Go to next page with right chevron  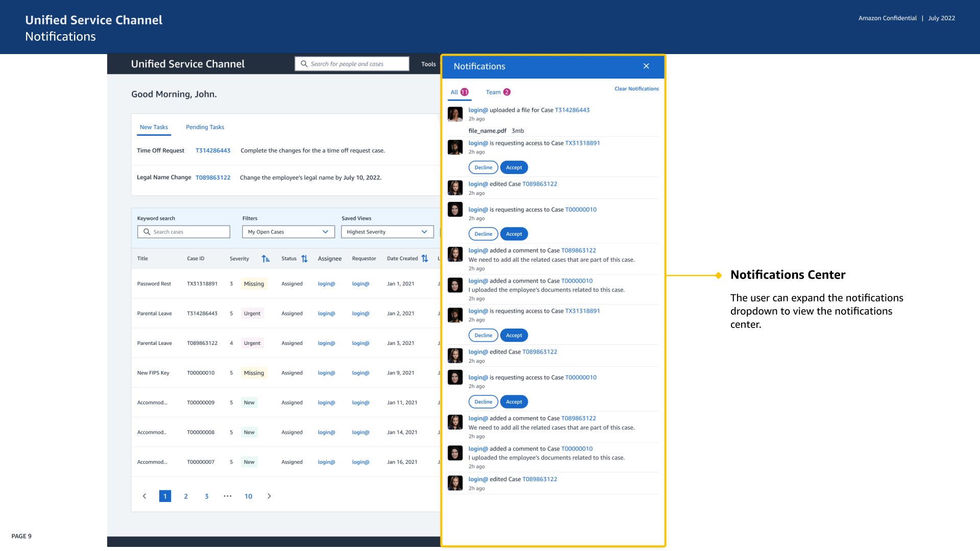tap(269, 496)
